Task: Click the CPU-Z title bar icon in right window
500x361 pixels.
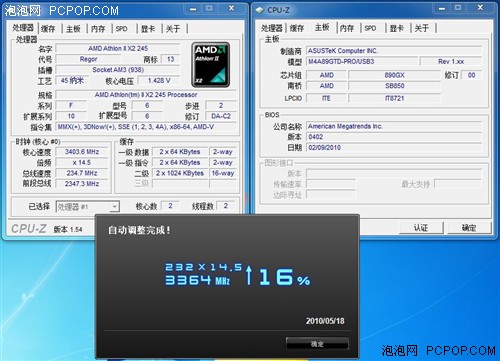Action: 260,10
